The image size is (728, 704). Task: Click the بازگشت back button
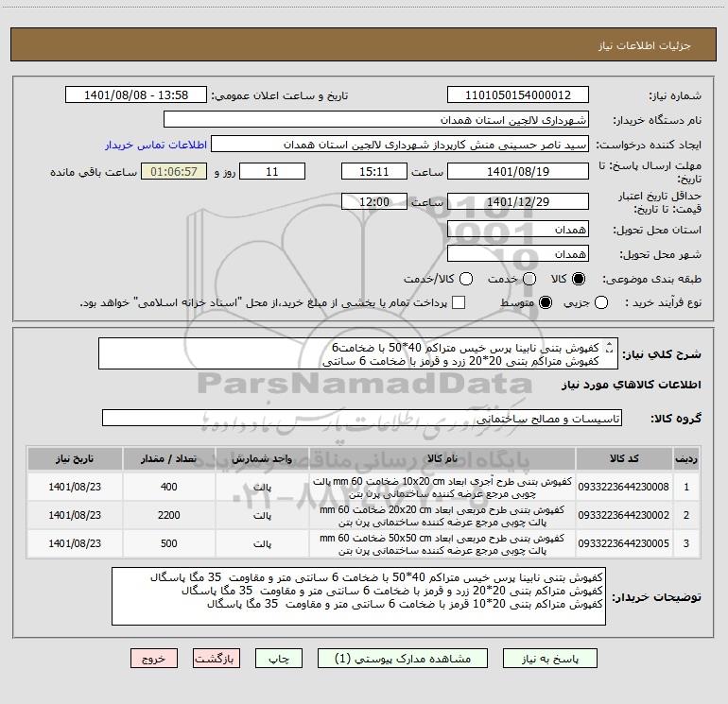coord(217,659)
